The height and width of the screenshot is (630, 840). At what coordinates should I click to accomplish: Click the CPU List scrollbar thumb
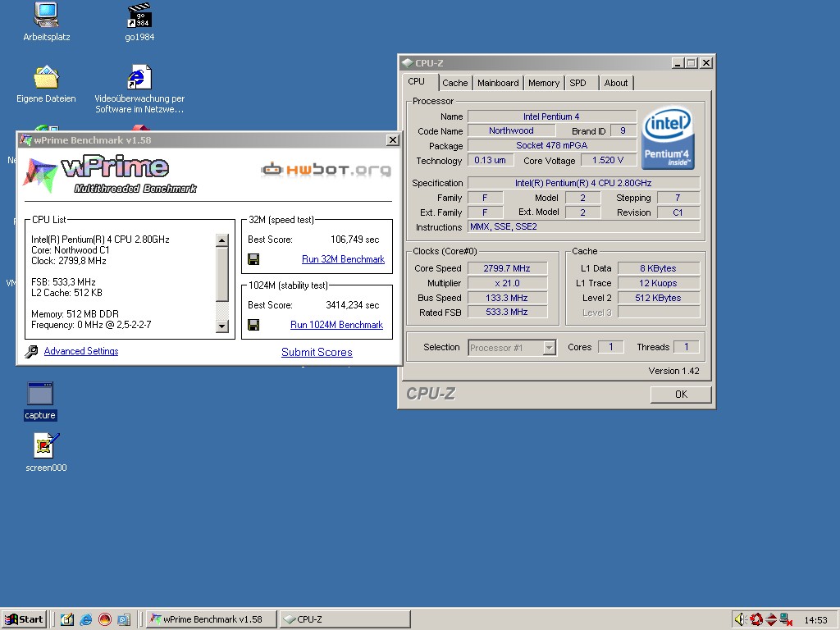[222, 274]
